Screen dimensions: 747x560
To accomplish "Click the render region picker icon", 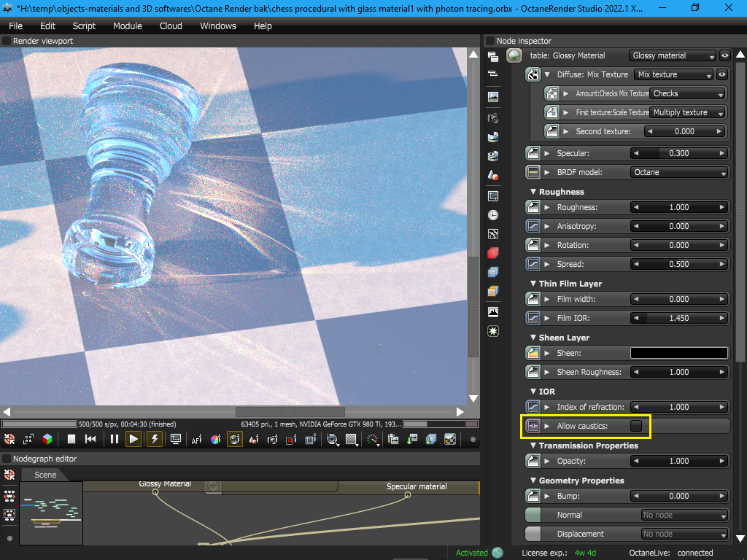I will 292,439.
